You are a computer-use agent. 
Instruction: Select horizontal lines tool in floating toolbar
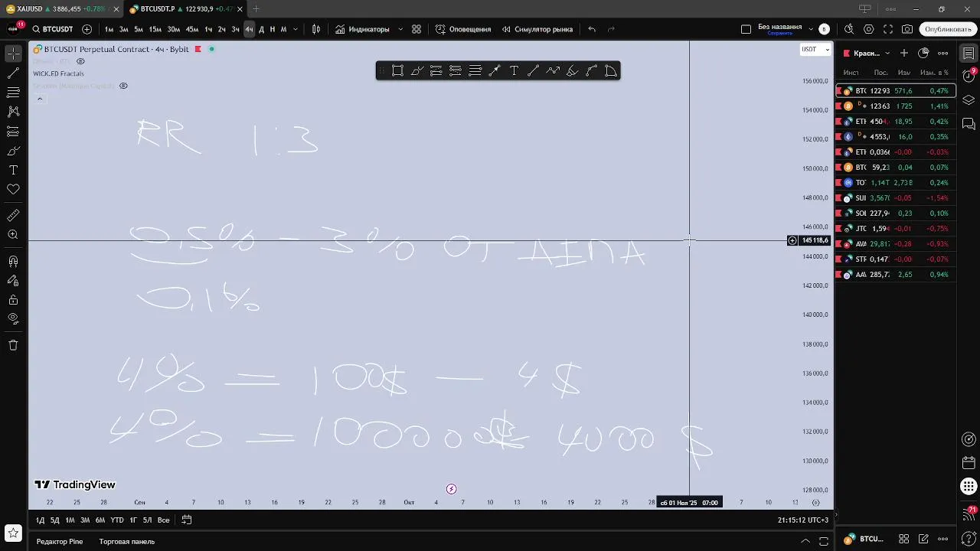point(475,71)
